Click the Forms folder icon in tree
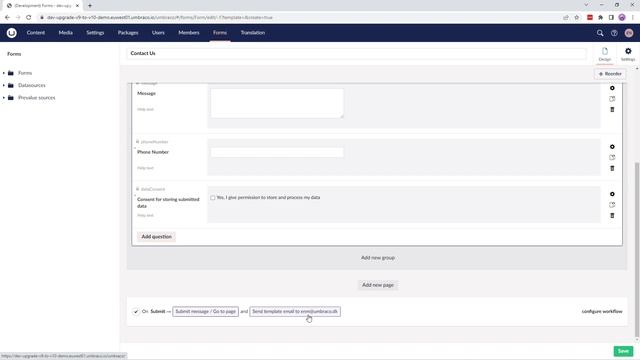Viewport: 640px width, 360px height. point(11,73)
